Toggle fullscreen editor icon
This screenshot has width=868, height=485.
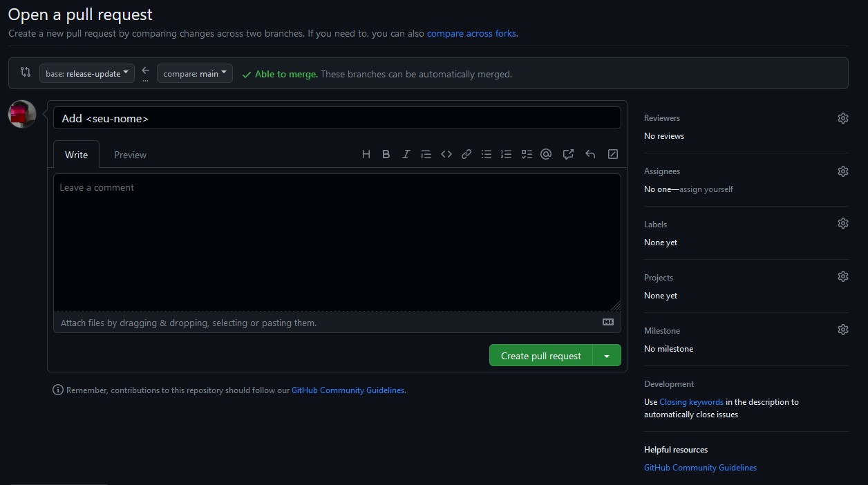pyautogui.click(x=613, y=154)
